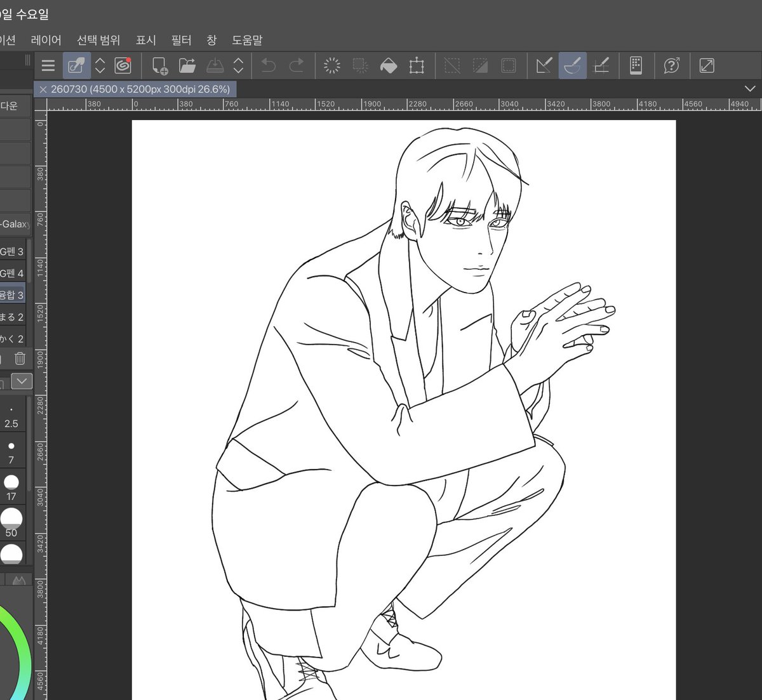Open the hamburger menu in the command bar
762x700 pixels.
pos(48,65)
